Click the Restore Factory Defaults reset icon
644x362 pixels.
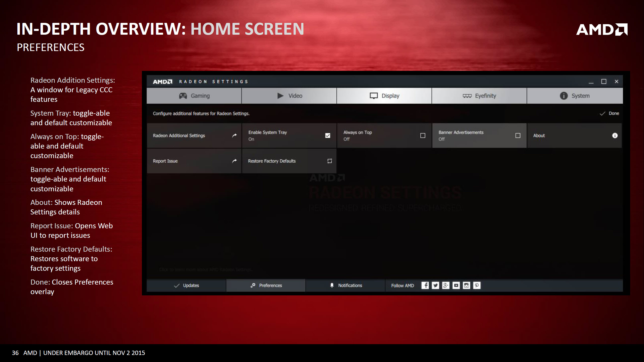coord(329,161)
